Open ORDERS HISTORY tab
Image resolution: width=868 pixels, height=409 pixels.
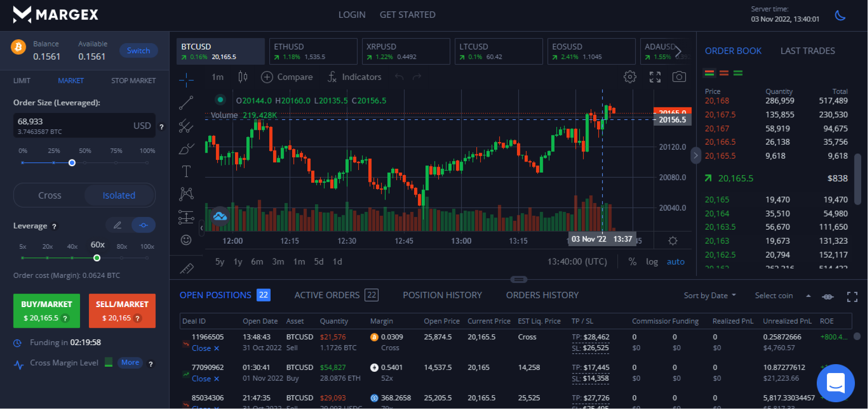click(542, 295)
